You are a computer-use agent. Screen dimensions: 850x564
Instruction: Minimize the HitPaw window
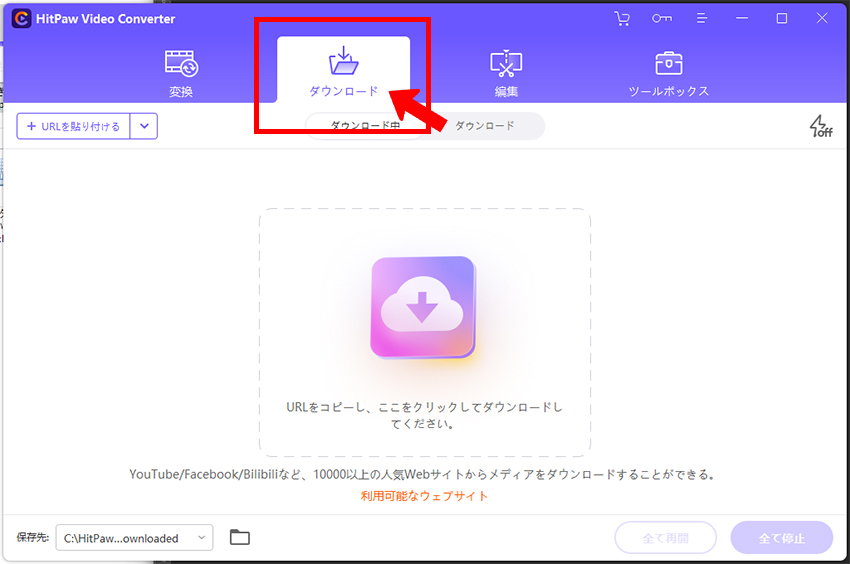click(x=742, y=18)
